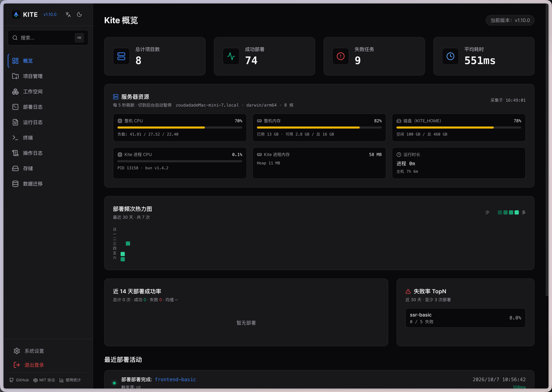552x392 pixels.
Task: Open 工作空间 in the sidebar
Action: pos(48,92)
